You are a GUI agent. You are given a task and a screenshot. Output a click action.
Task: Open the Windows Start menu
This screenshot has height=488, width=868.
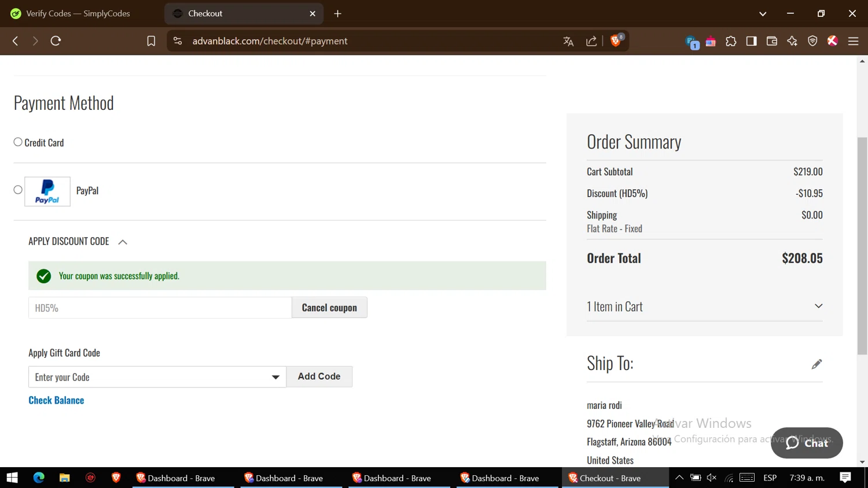click(12, 478)
